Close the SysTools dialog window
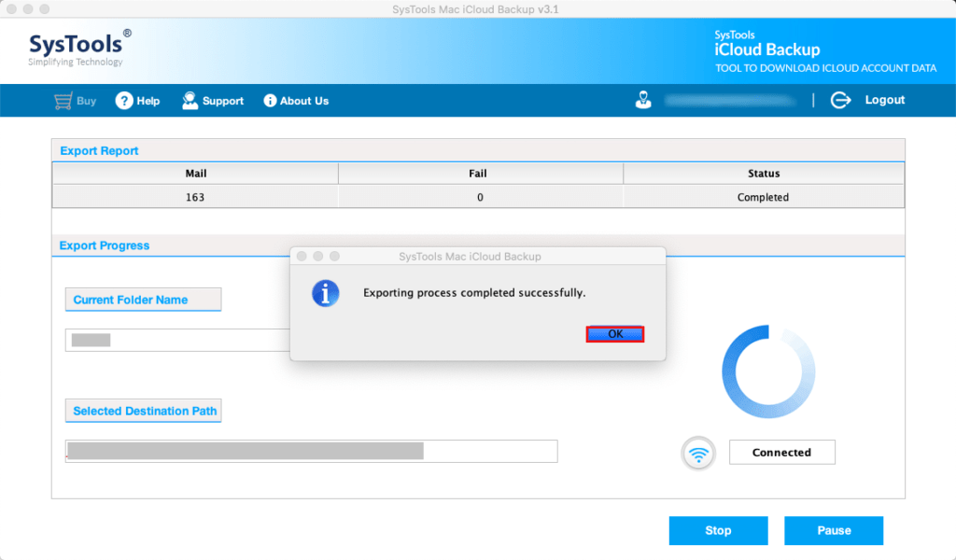Viewport: 956px width, 560px height. tap(302, 256)
